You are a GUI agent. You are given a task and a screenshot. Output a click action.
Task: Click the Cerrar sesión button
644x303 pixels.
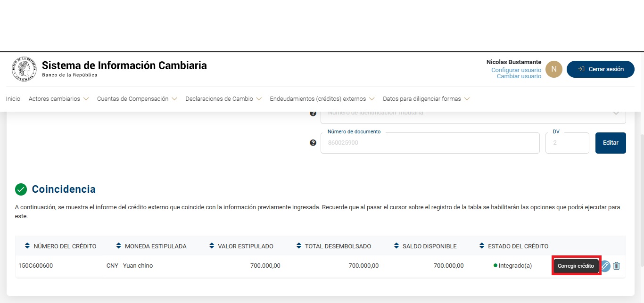pyautogui.click(x=600, y=69)
